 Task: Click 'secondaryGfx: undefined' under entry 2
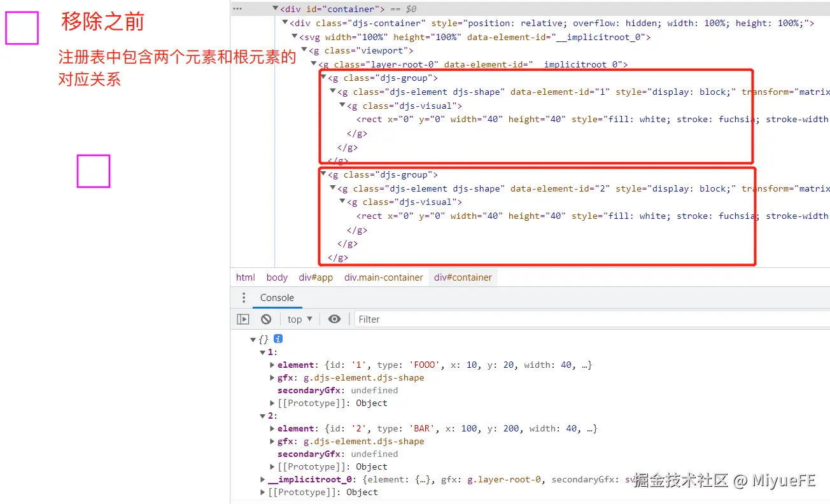click(337, 454)
